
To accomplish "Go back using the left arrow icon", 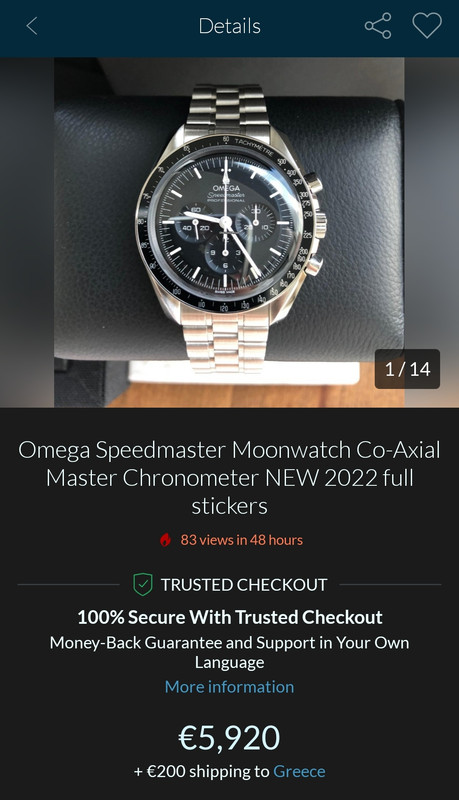I will click(x=32, y=26).
